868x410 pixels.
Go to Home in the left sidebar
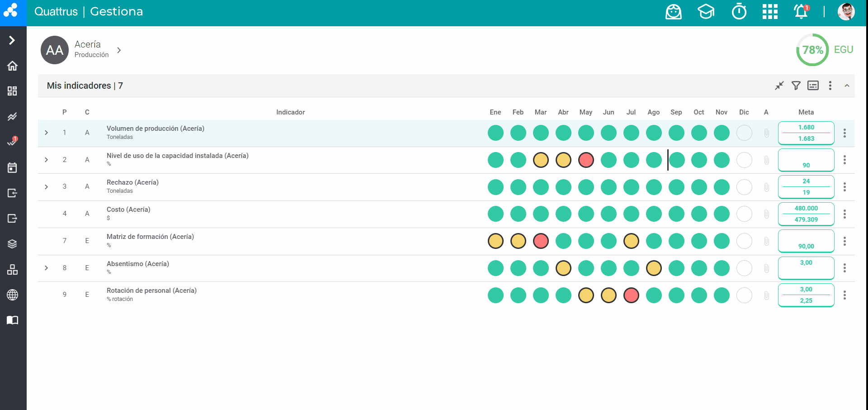(13, 66)
